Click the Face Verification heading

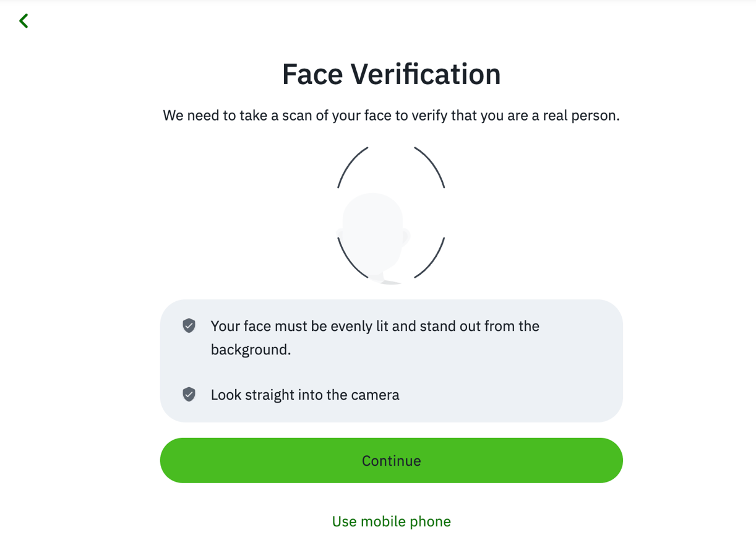(x=391, y=74)
